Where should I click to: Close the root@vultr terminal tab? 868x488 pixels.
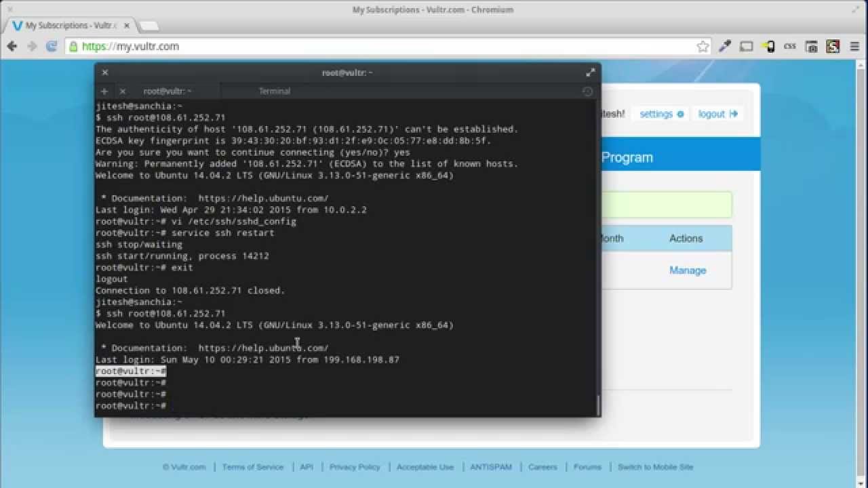[x=122, y=91]
